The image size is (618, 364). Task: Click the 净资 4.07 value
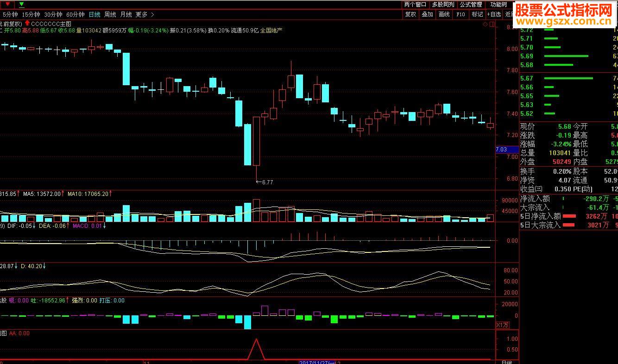[x=565, y=180]
